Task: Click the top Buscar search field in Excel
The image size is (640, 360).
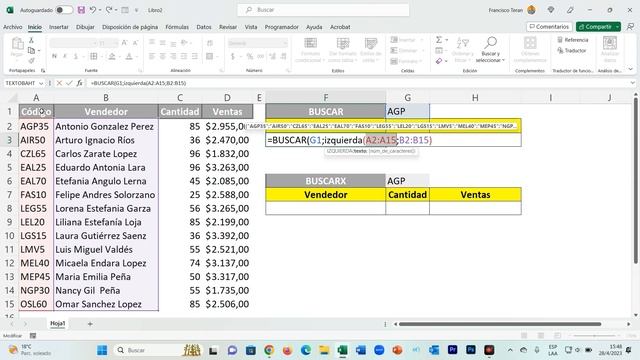Action: click(x=323, y=10)
